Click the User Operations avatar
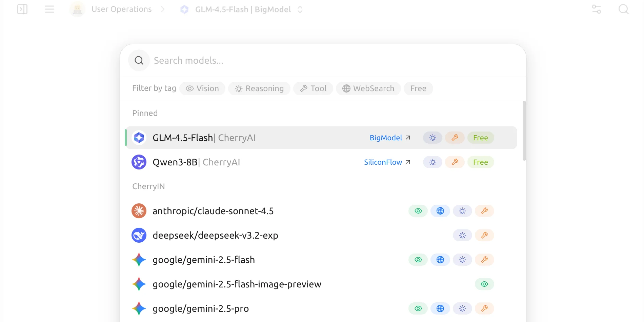This screenshot has width=644, height=322. coord(77,9)
